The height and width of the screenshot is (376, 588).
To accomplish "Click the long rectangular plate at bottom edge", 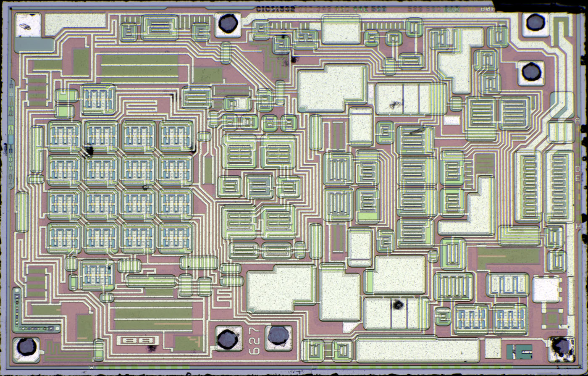I will 417,350.
